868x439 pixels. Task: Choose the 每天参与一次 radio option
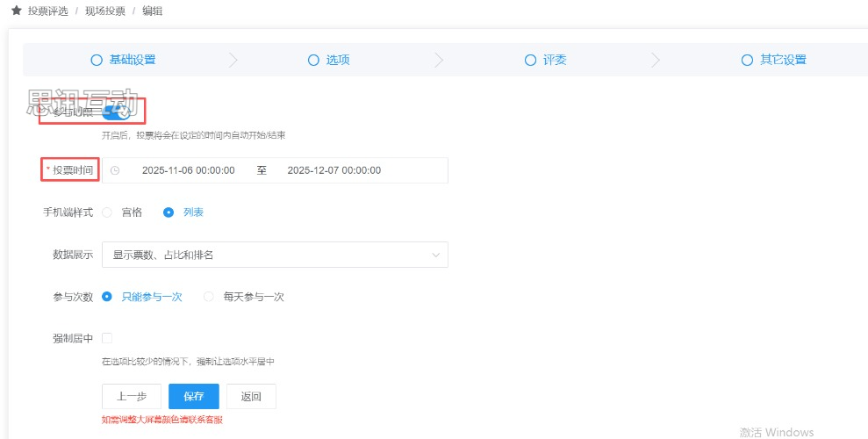[209, 297]
